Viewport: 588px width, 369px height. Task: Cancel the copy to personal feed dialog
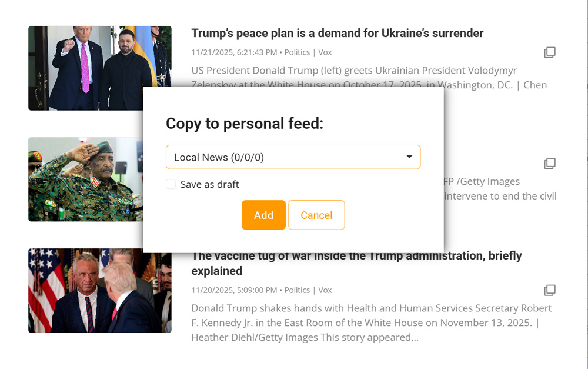(x=316, y=215)
